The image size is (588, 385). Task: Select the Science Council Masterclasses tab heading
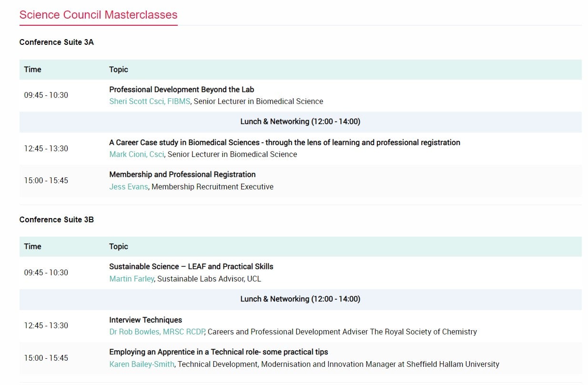98,15
